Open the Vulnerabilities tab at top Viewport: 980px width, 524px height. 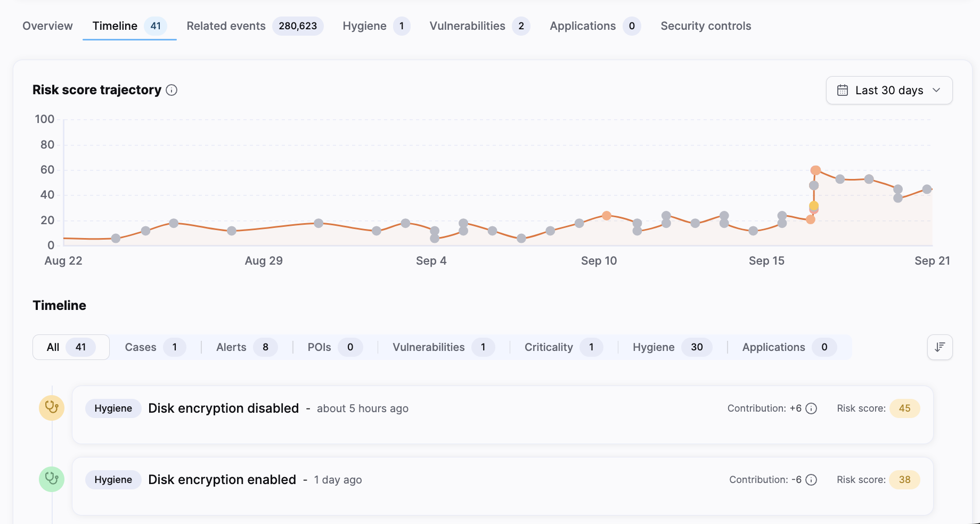click(479, 26)
